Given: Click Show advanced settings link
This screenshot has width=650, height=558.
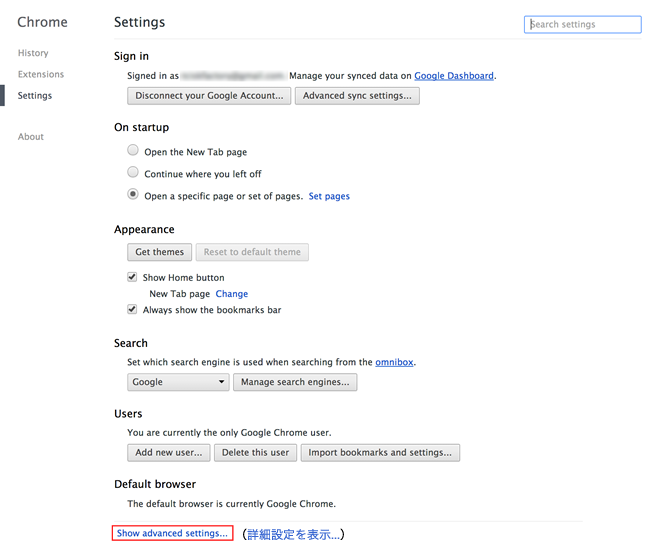Looking at the screenshot, I should pyautogui.click(x=172, y=533).
